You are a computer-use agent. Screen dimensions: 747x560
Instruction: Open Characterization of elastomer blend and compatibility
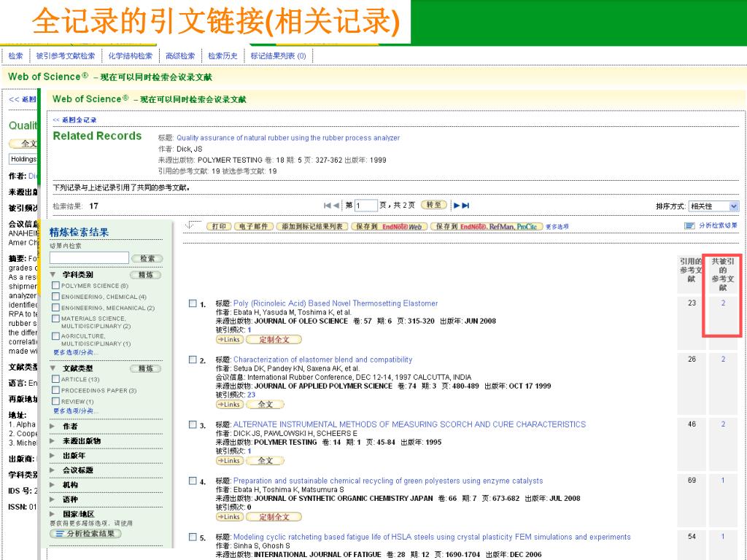[322, 359]
